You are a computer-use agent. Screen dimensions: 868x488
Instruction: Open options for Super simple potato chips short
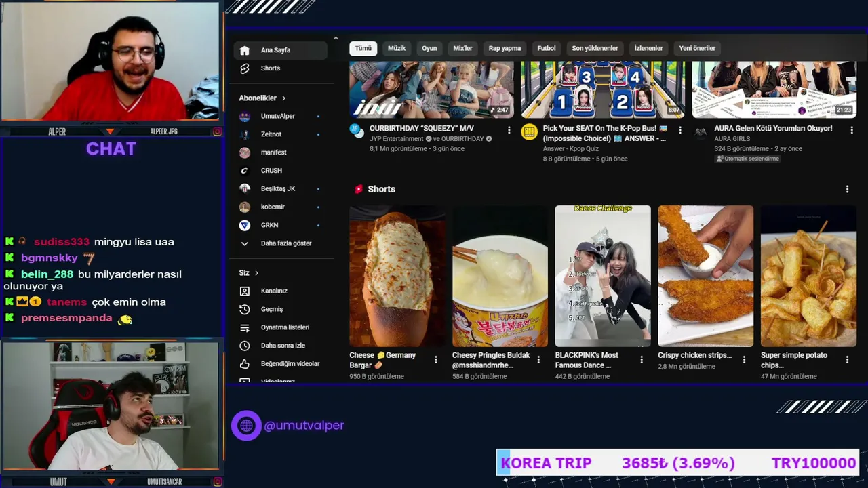point(847,359)
